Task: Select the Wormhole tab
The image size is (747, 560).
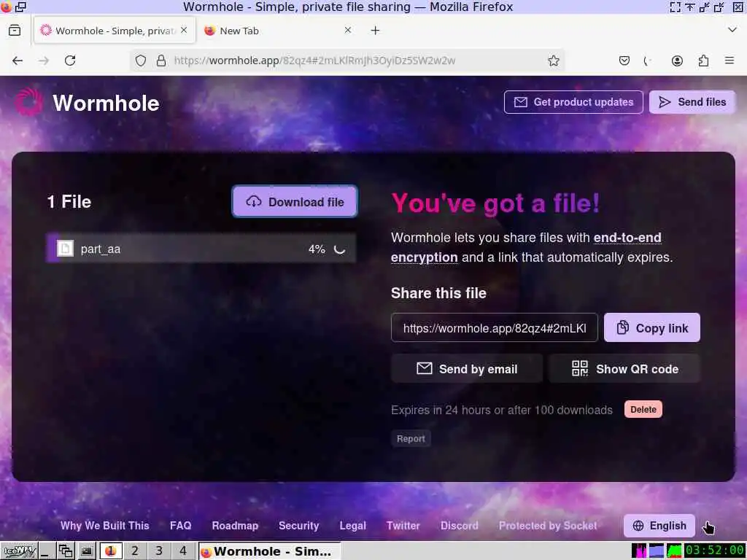Action: click(115, 31)
